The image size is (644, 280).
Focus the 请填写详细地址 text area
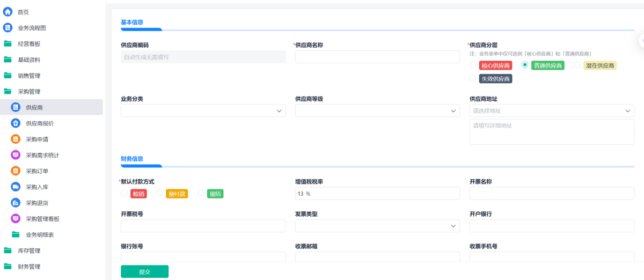click(552, 132)
